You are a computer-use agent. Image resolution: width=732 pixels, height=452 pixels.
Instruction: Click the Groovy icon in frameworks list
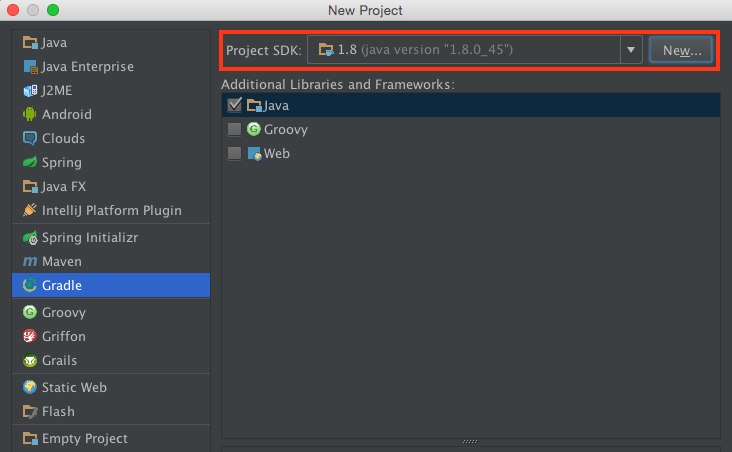(x=253, y=129)
